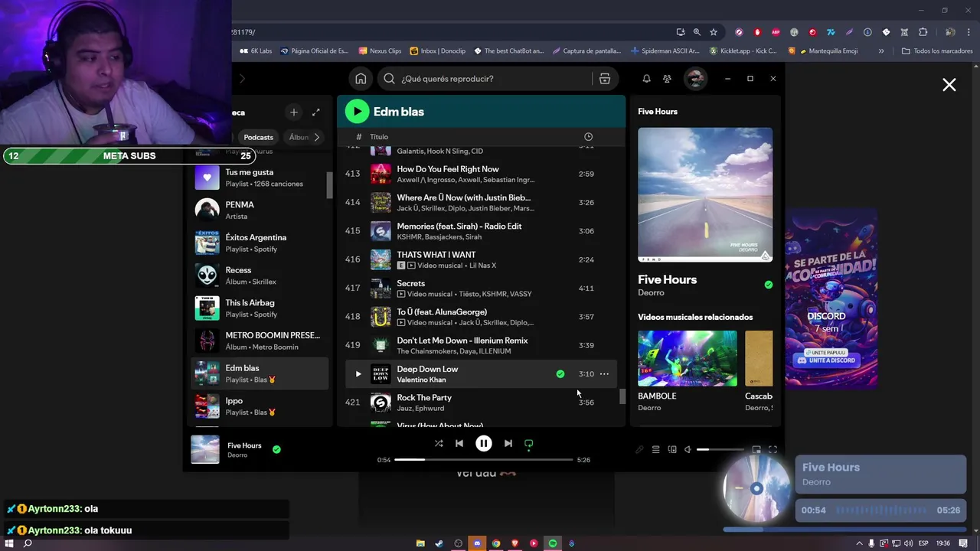The image size is (980, 551).
Task: Sort tracks by the duration clock icon
Action: pos(588,137)
